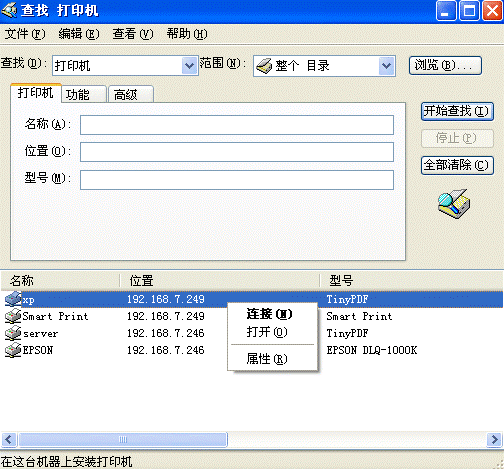Click the horizontal scrollbar right arrow
Image resolution: width=504 pixels, height=469 pixels.
coord(494,440)
